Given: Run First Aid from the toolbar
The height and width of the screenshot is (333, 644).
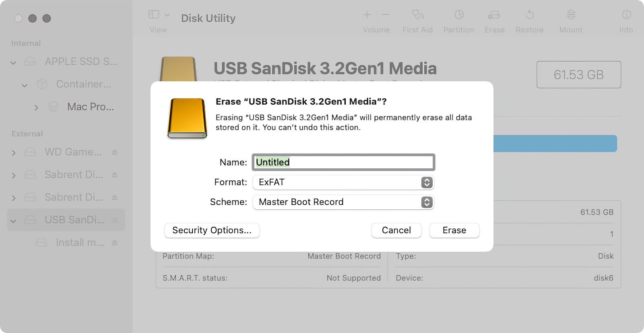Looking at the screenshot, I should pyautogui.click(x=417, y=18).
